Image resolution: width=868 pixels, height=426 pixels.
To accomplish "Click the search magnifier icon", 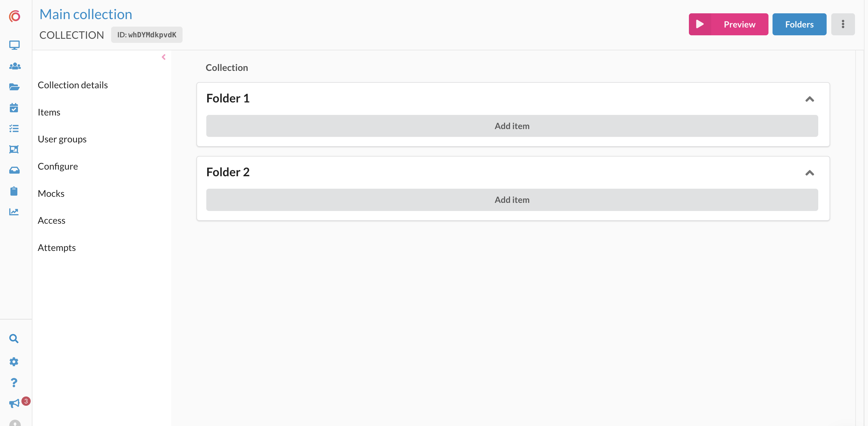I will coord(14,338).
